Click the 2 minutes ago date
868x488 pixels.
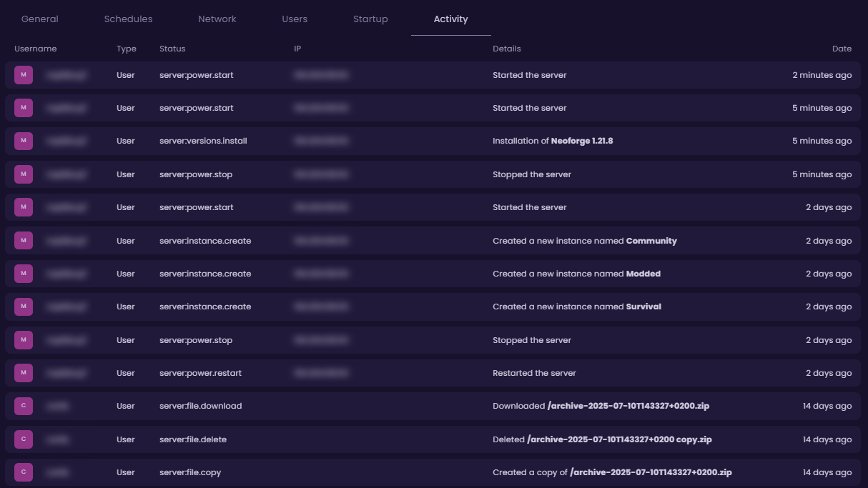[x=822, y=75]
